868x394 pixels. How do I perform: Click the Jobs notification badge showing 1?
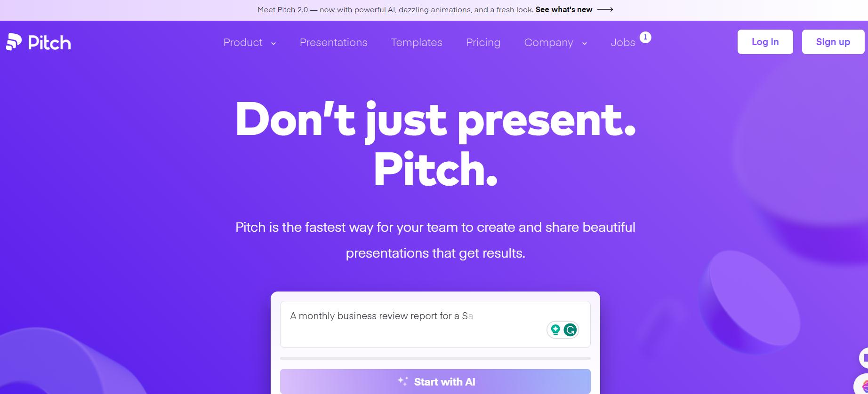[x=645, y=37]
